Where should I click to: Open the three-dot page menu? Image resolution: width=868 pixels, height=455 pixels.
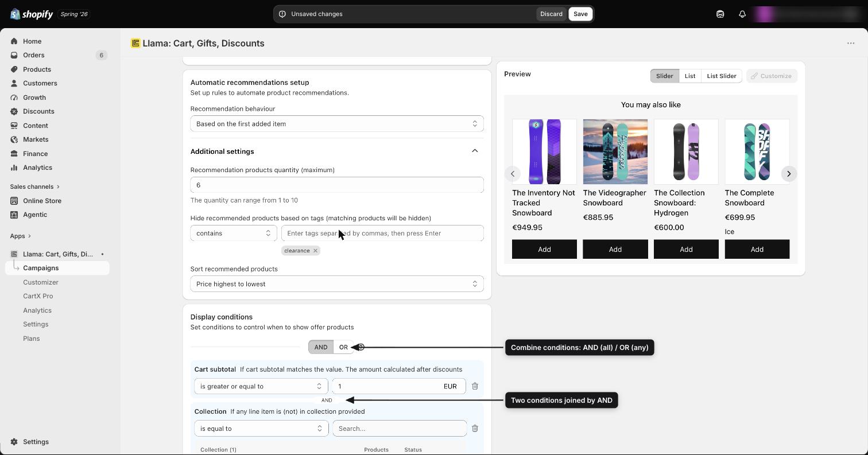tap(851, 43)
